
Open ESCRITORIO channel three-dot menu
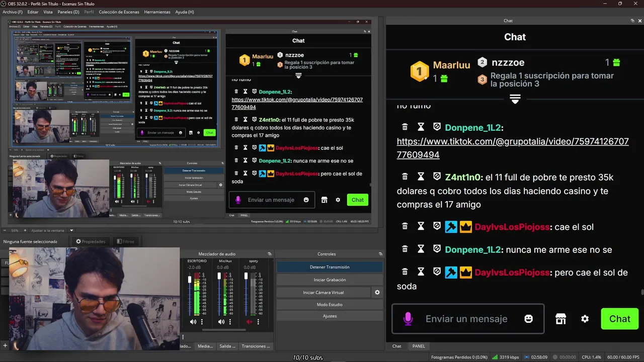pyautogui.click(x=202, y=322)
